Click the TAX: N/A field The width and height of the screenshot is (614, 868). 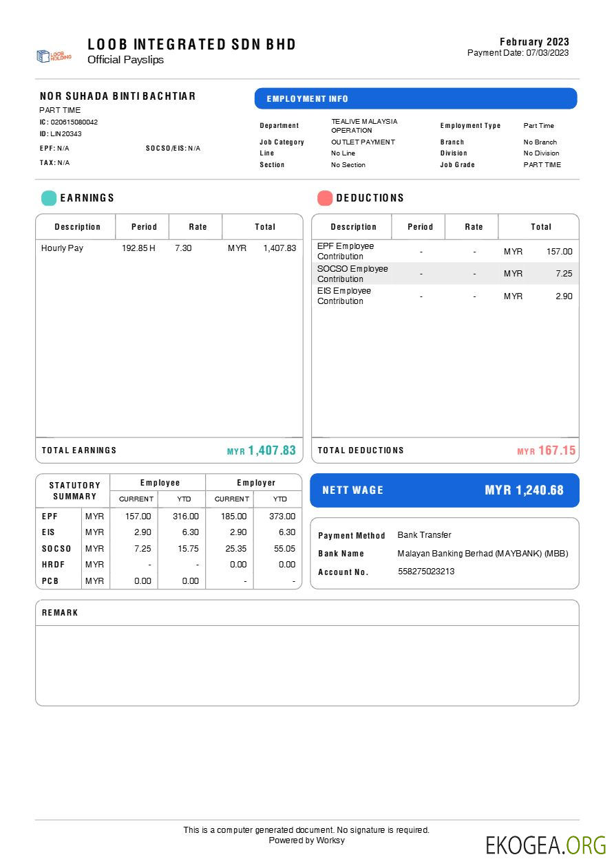point(55,162)
